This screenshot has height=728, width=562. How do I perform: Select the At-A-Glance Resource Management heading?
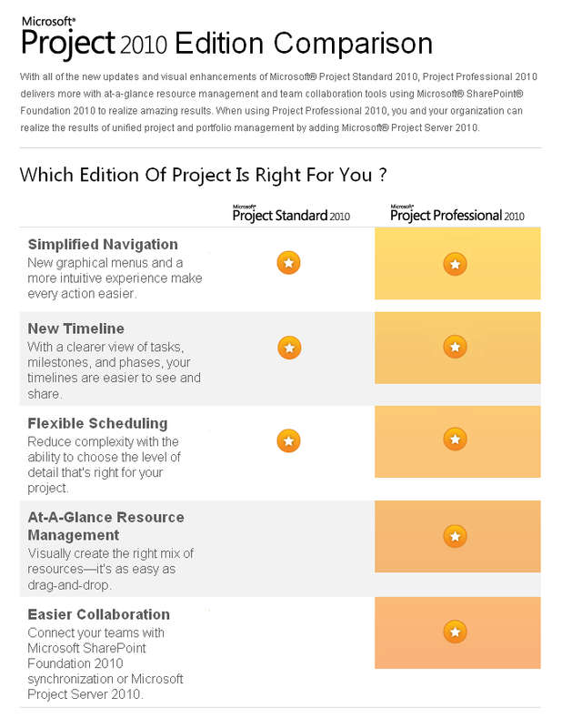coord(105,526)
